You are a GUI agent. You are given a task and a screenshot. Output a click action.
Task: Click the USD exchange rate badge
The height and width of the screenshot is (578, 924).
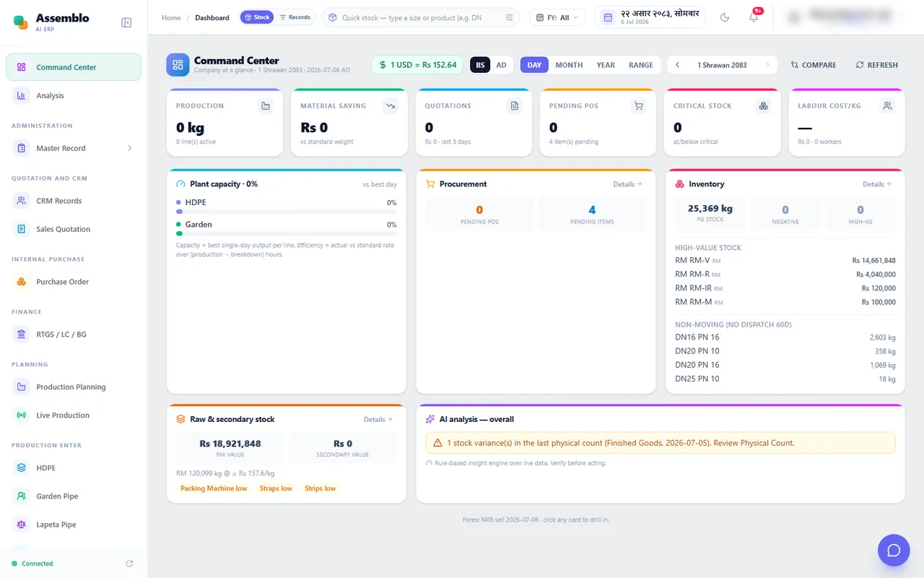(x=417, y=65)
